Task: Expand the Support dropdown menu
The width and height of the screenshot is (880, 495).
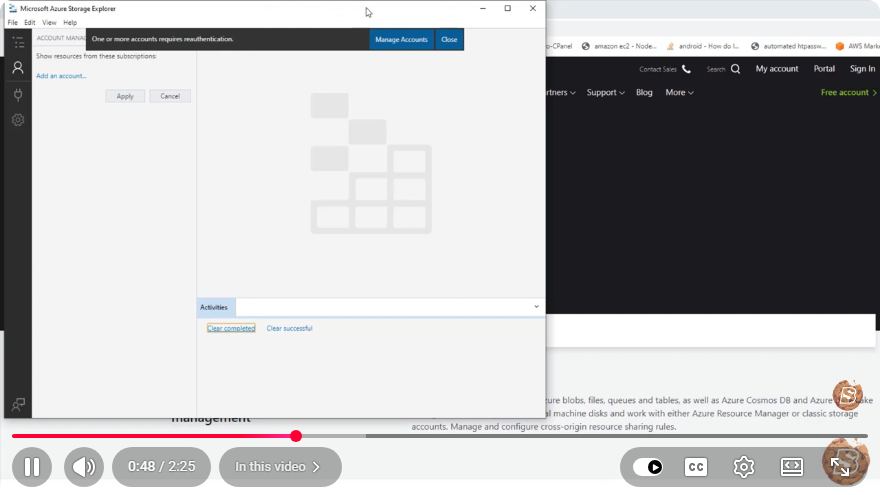Action: (605, 92)
